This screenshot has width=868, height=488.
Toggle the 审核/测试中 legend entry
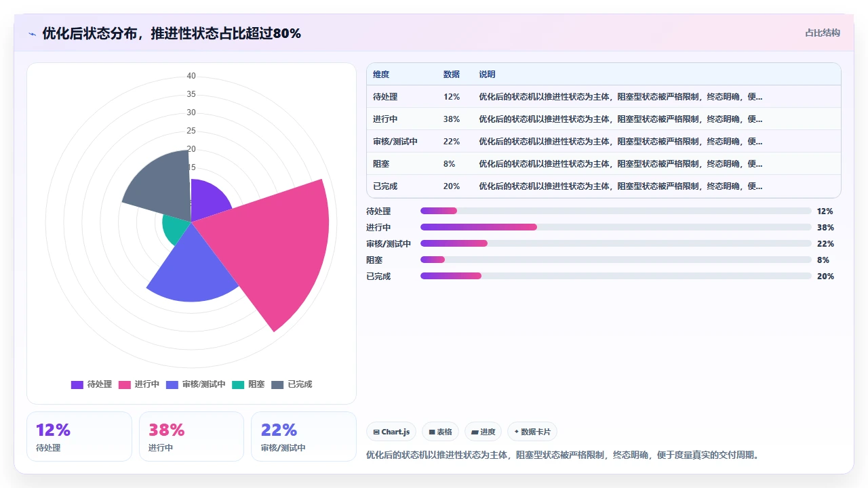click(x=196, y=384)
